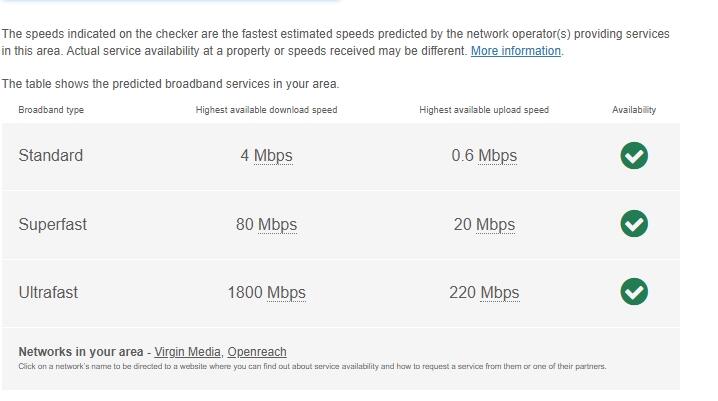The width and height of the screenshot is (718, 401).
Task: Open the More information link
Action: pos(516,51)
